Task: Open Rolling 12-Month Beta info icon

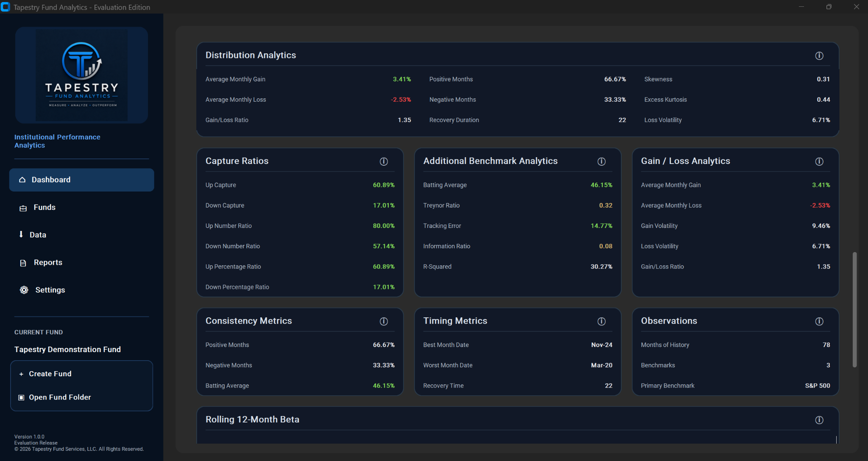Action: (x=819, y=420)
